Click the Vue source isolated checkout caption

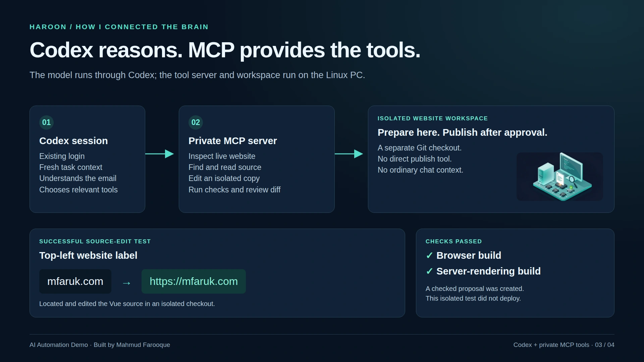coord(127,304)
